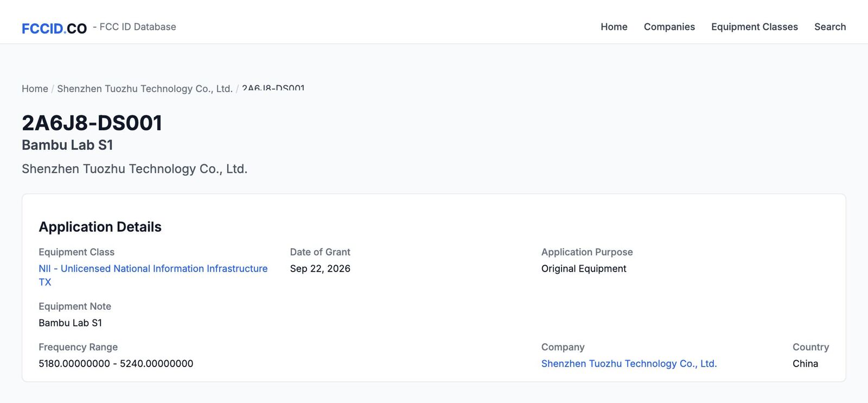Click the Original Equipment purpose value
The image size is (868, 403).
(x=584, y=268)
